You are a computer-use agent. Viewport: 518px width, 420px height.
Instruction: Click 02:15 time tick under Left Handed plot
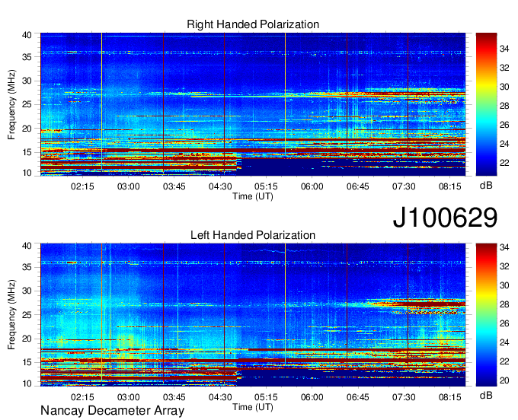82,397
